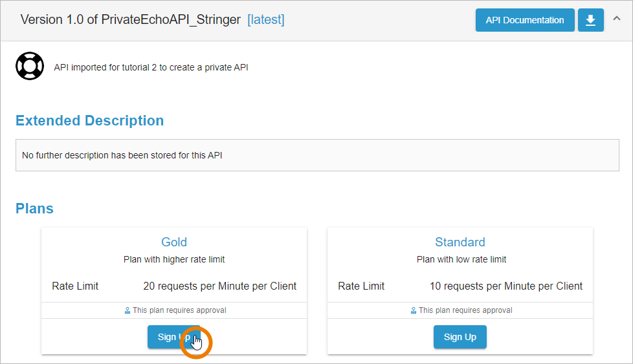This screenshot has height=364, width=633.
Task: Open the Gold plan title link
Action: pos(174,242)
